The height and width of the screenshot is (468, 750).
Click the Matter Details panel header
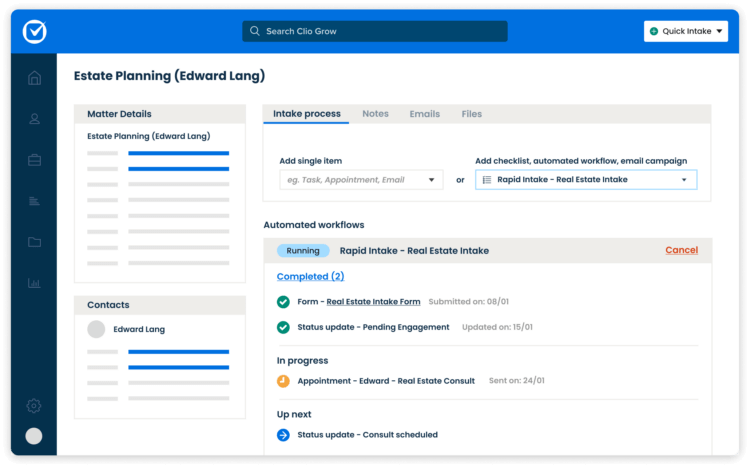(x=160, y=114)
